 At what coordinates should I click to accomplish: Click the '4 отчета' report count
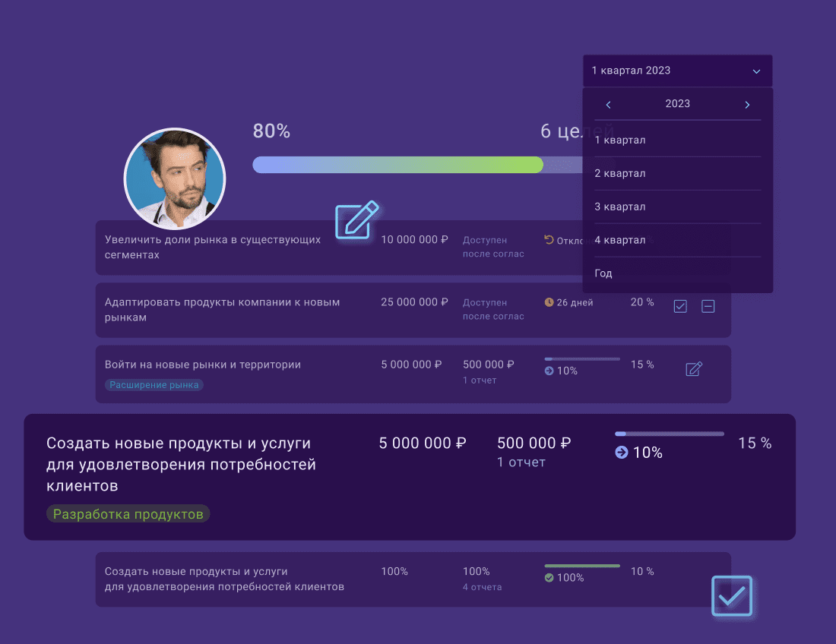(482, 587)
